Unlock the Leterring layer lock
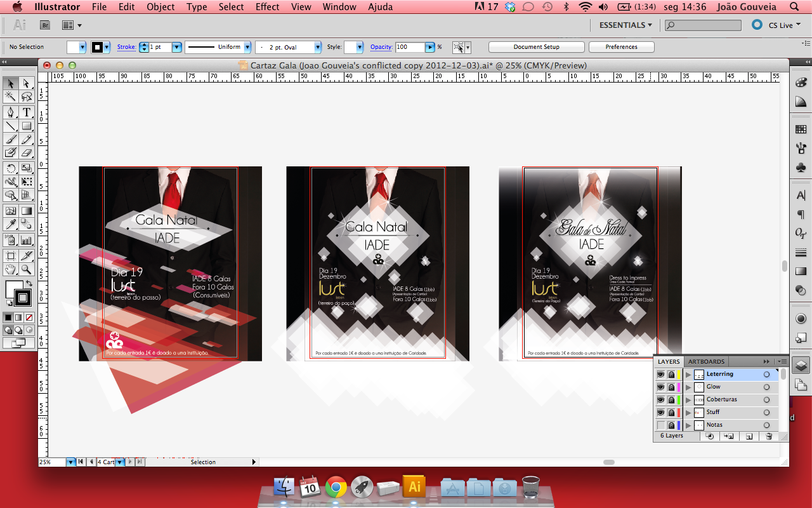 (671, 375)
